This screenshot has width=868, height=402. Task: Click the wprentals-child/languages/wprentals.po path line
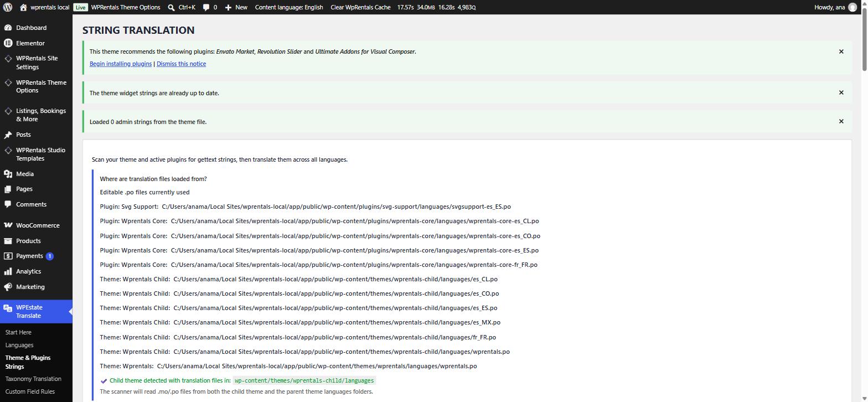point(305,351)
